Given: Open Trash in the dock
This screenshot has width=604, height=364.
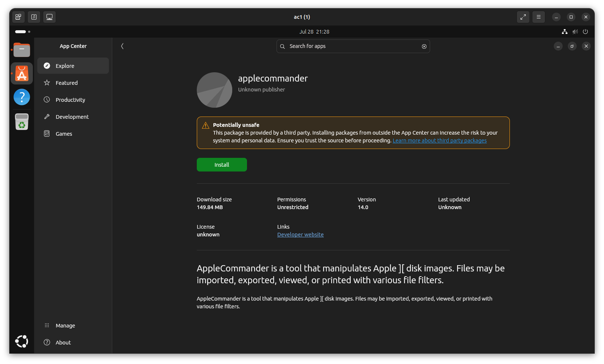Looking at the screenshot, I should coord(22,121).
